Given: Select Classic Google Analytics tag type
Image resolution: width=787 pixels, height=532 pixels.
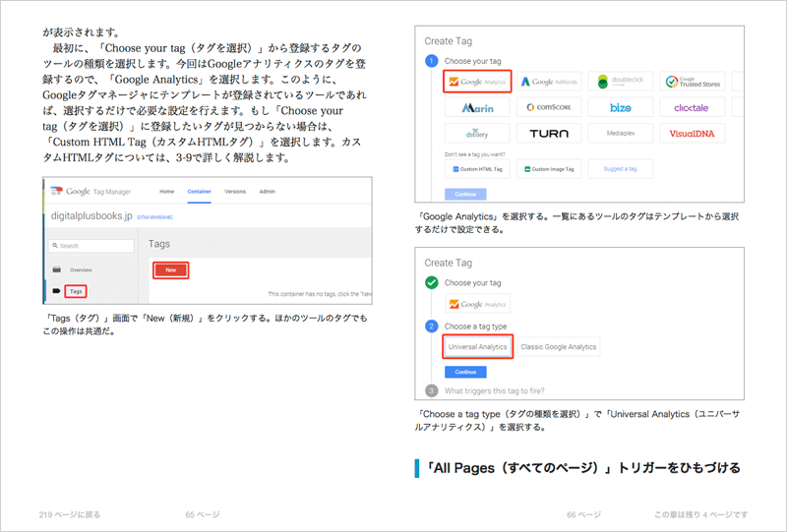Looking at the screenshot, I should tap(559, 347).
